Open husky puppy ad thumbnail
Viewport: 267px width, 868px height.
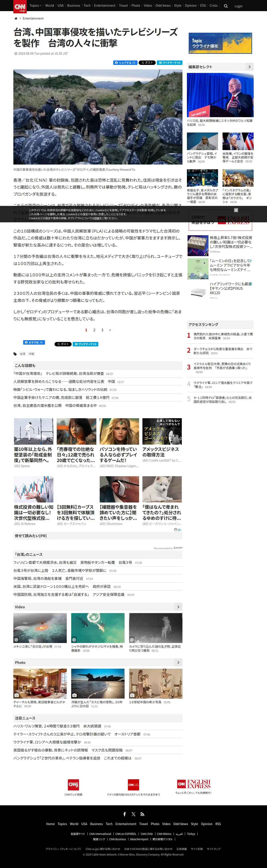(162, 489)
